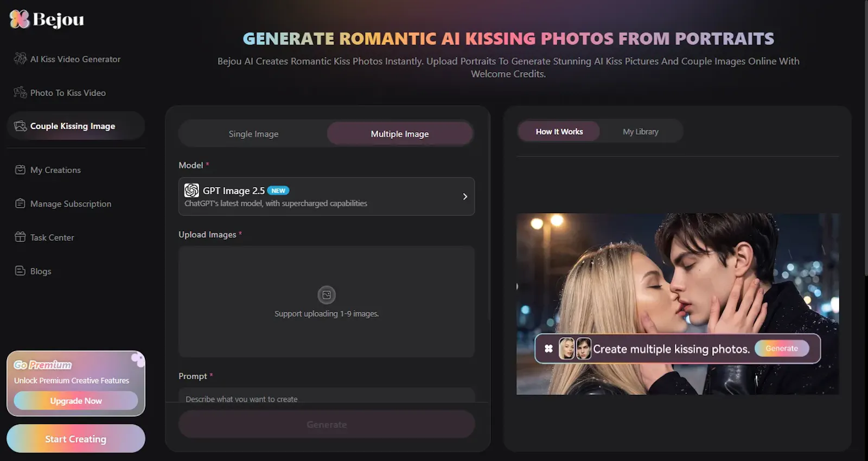Open the How It Works tab
This screenshot has width=868, height=461.
pos(559,132)
